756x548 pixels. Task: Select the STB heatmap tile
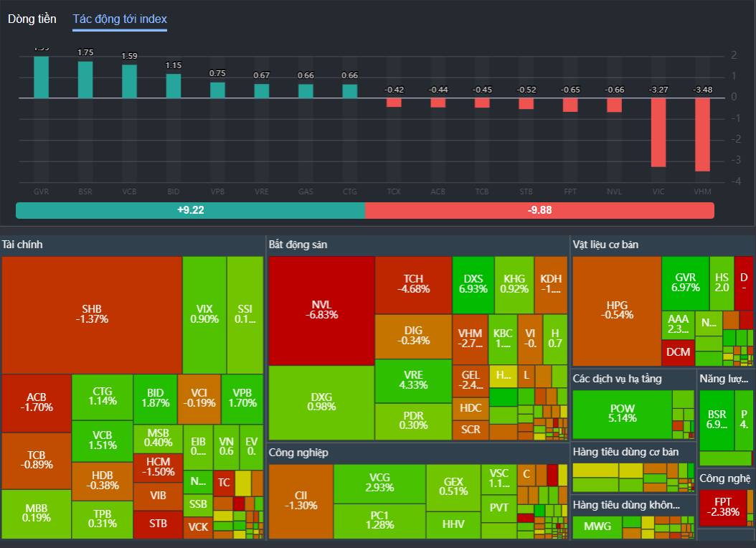158,525
